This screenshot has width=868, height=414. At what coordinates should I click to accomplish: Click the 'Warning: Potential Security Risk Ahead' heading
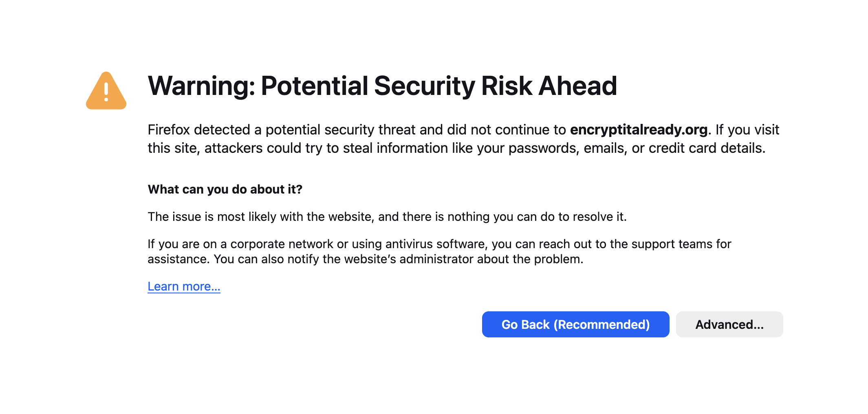coord(382,86)
